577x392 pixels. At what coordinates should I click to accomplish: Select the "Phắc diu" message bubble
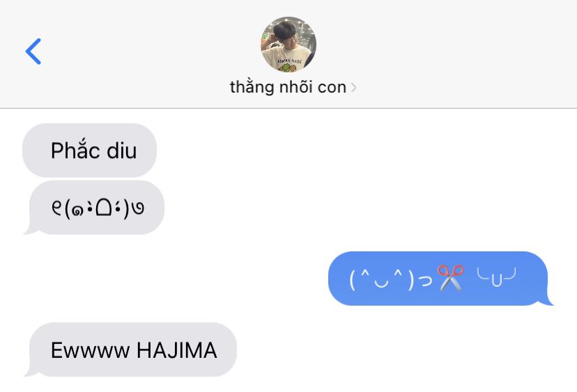[89, 150]
